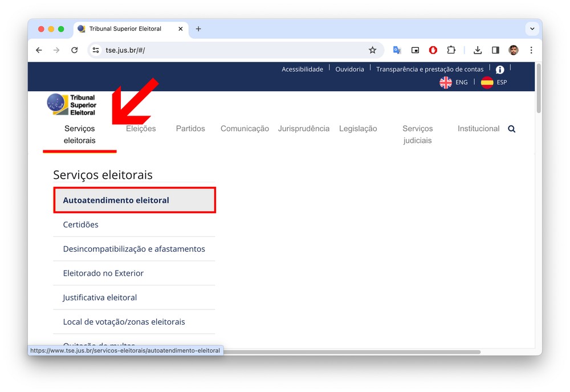Open the Extensions puzzle icon
Screen dimensions: 570x392
point(451,50)
